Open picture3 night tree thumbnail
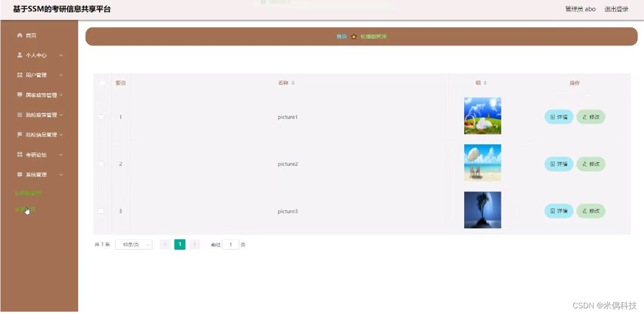The image size is (644, 314). (483, 210)
